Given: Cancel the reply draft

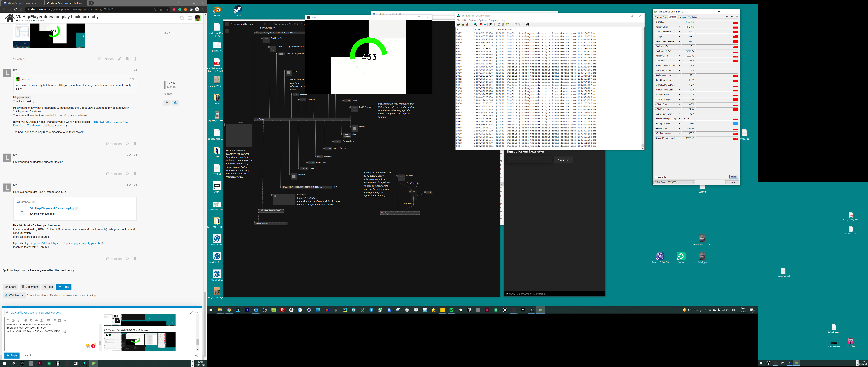Looking at the screenshot, I should (27, 356).
